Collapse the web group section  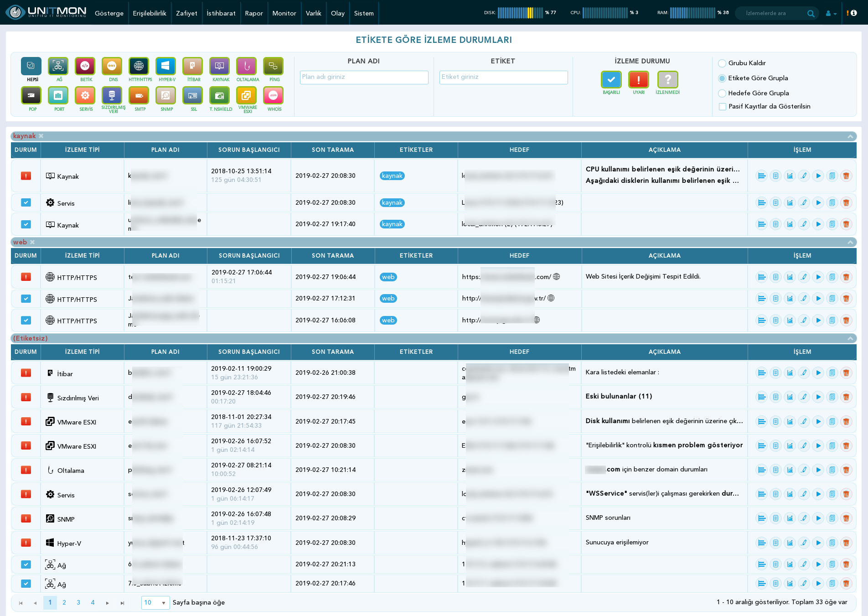pyautogui.click(x=850, y=242)
